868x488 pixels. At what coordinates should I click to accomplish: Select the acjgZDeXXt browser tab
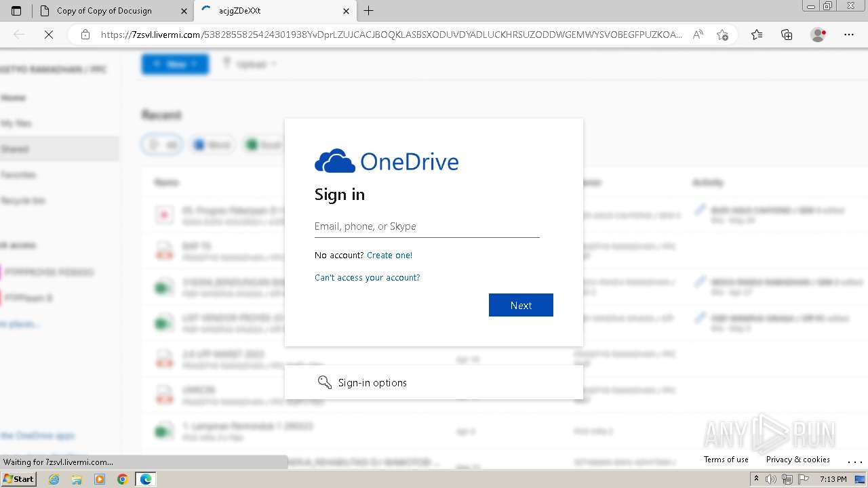(x=275, y=11)
